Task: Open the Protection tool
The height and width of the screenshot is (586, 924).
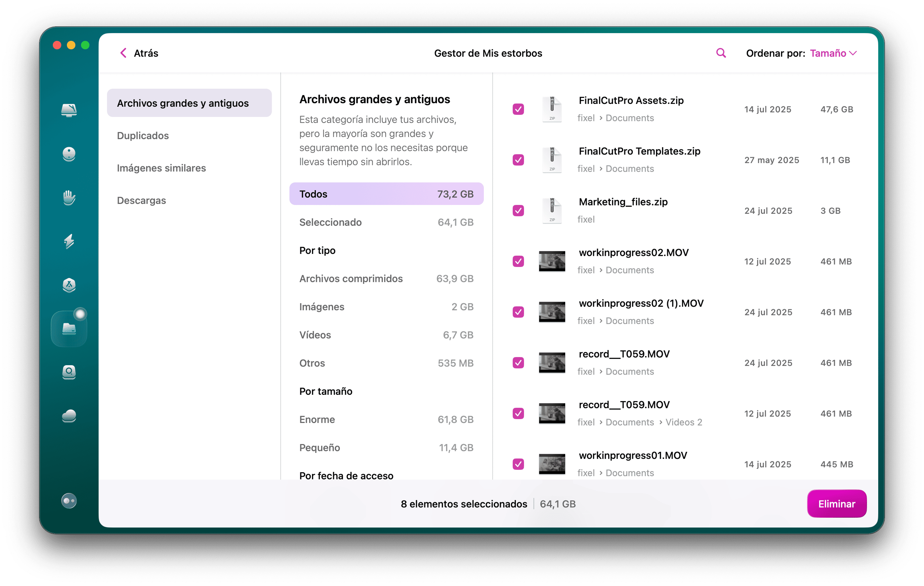Action: tap(69, 198)
